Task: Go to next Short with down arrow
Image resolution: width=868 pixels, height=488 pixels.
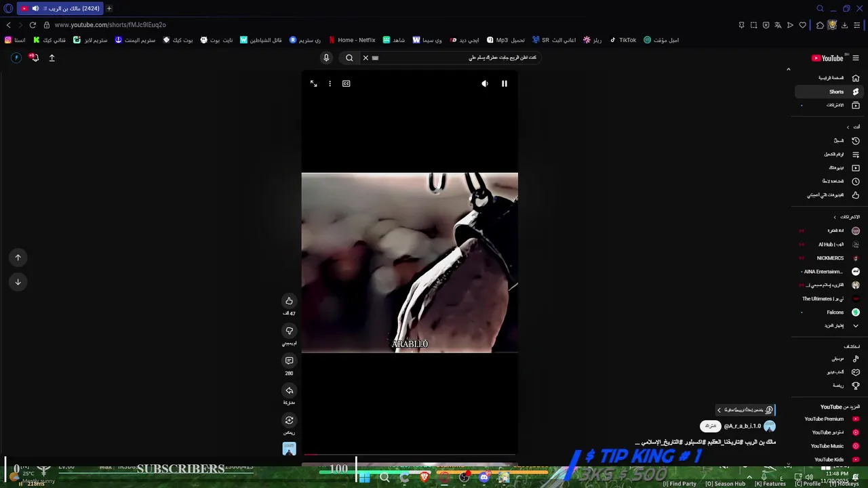Action: [18, 282]
